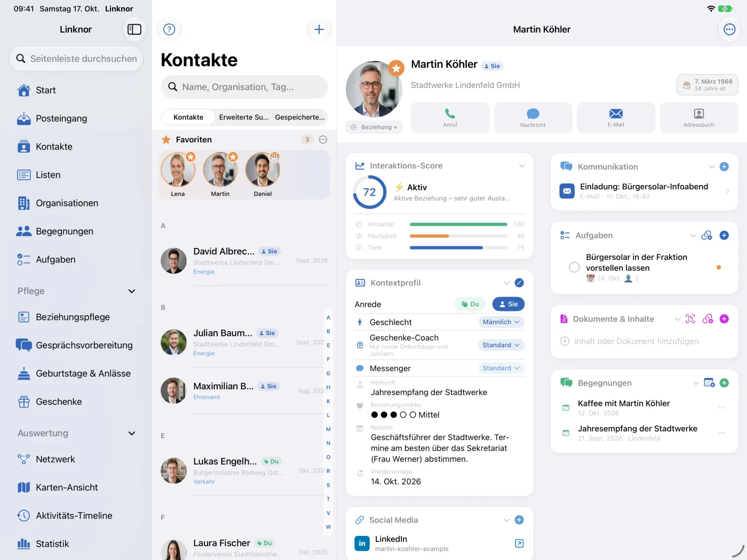This screenshot has width=747, height=560.
Task: Add a new Kommunikation entry
Action: pos(724,166)
